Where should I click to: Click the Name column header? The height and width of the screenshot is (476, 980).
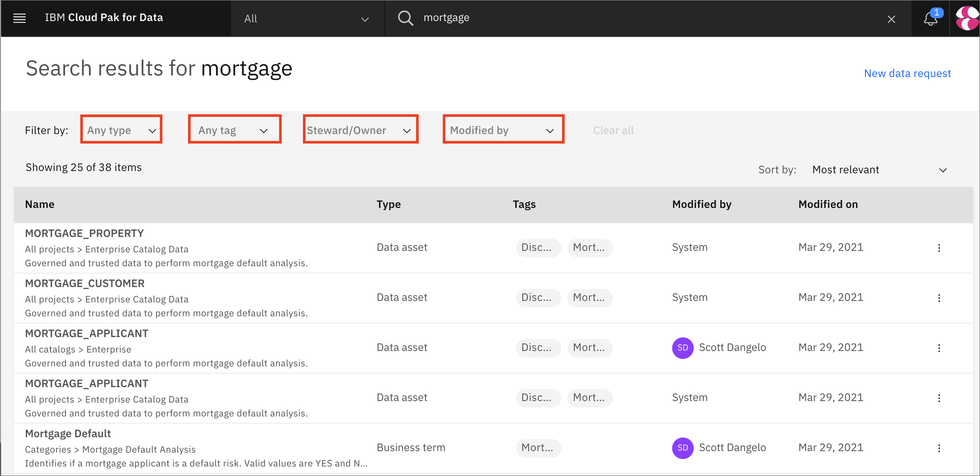click(40, 204)
